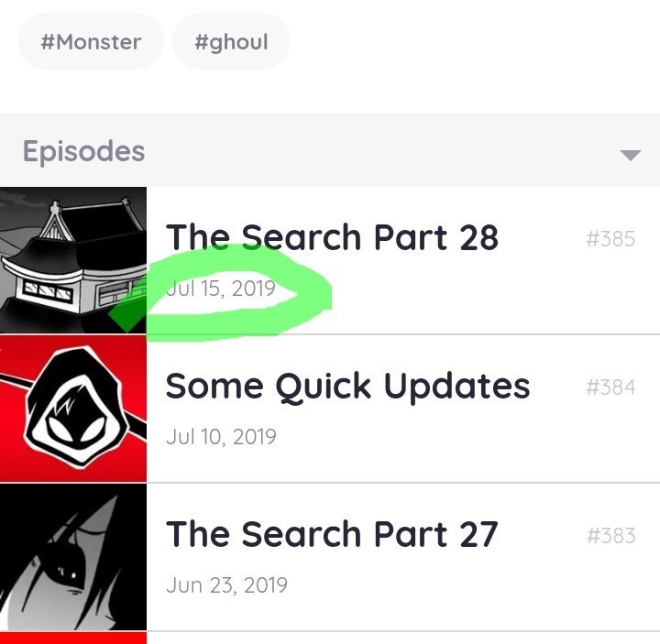Open Some Quick Updates episode
The height and width of the screenshot is (644, 660).
[347, 387]
